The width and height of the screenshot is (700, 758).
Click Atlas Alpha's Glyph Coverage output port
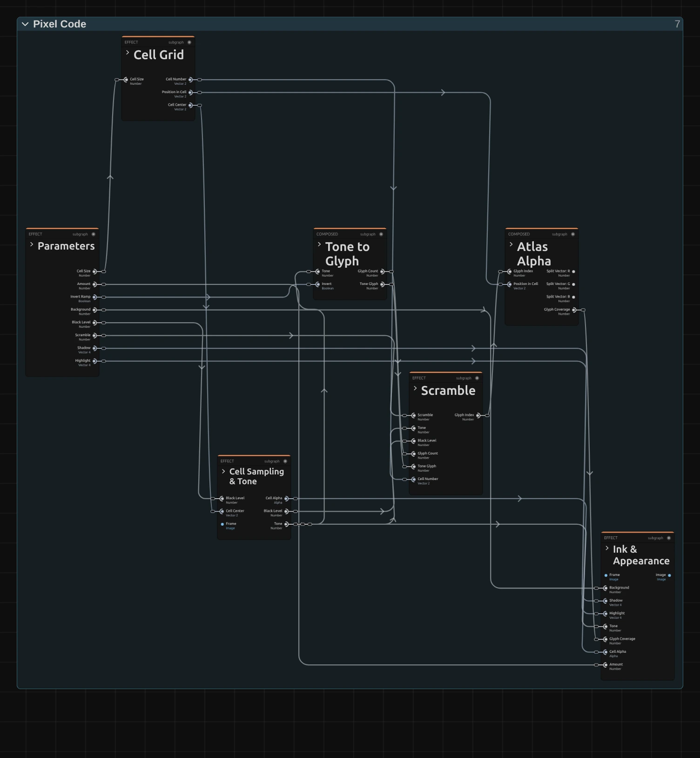pos(574,310)
